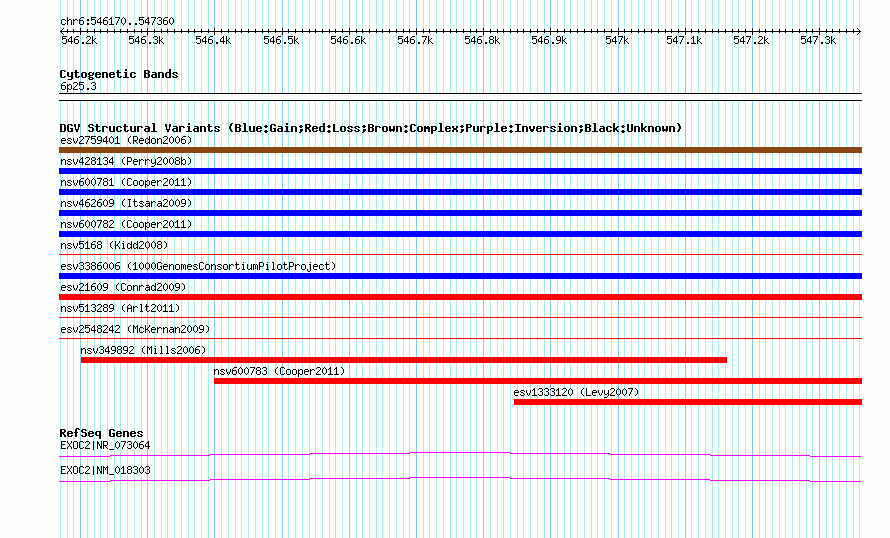Open the nsv513289 (Arlt2011) label
890x538 pixels.
(120, 308)
